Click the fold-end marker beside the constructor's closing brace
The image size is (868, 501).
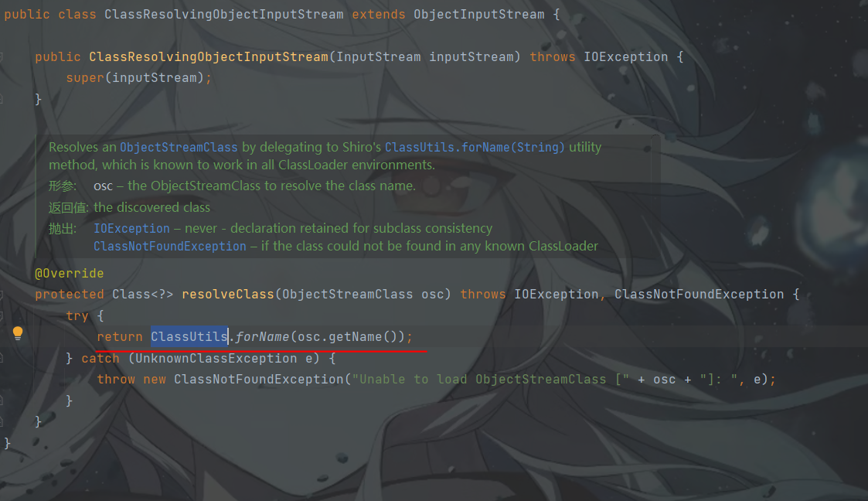2,99
